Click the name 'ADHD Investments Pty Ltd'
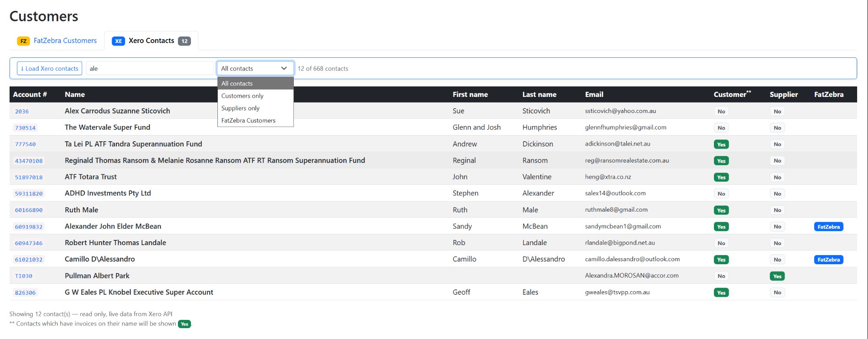Screen dimensions: 868x339 click(108, 193)
